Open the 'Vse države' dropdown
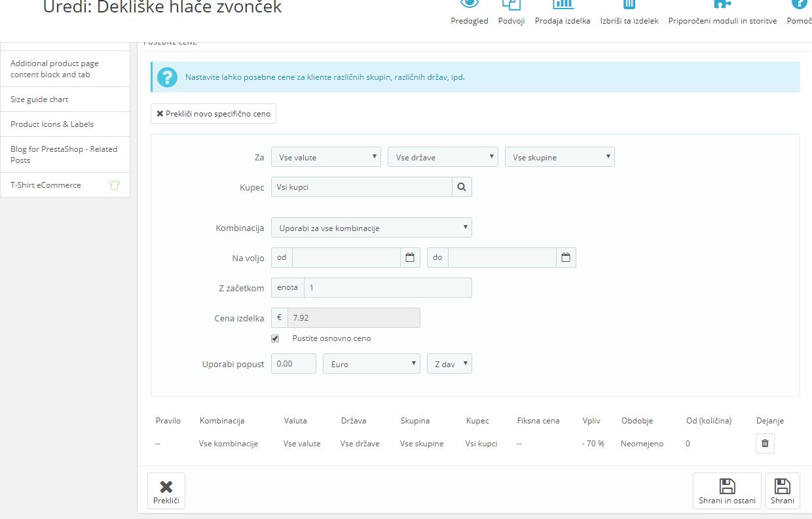 (443, 157)
